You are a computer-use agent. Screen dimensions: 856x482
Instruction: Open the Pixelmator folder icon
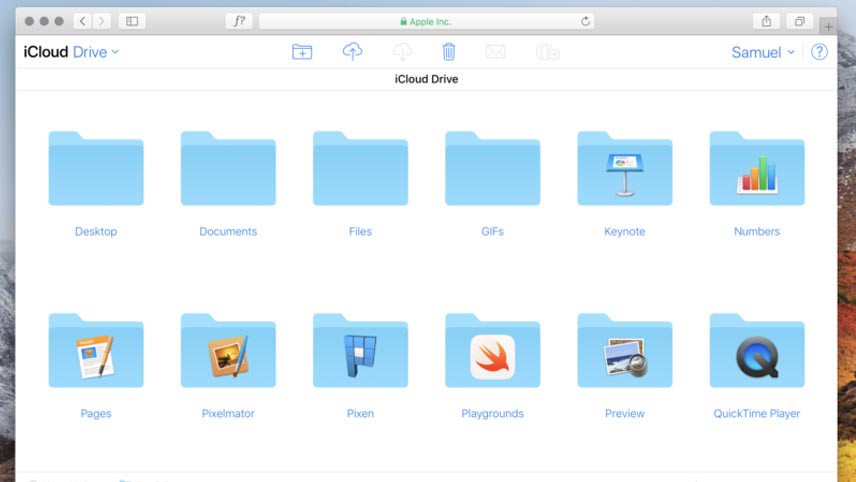pos(228,350)
